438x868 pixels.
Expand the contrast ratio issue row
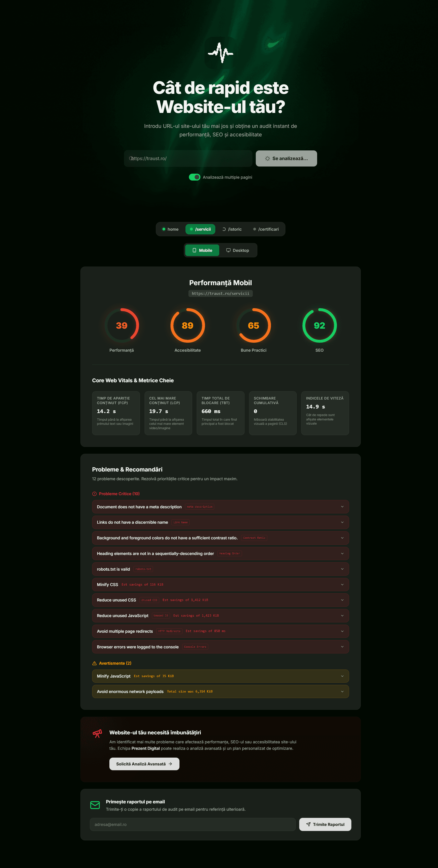tap(221, 538)
